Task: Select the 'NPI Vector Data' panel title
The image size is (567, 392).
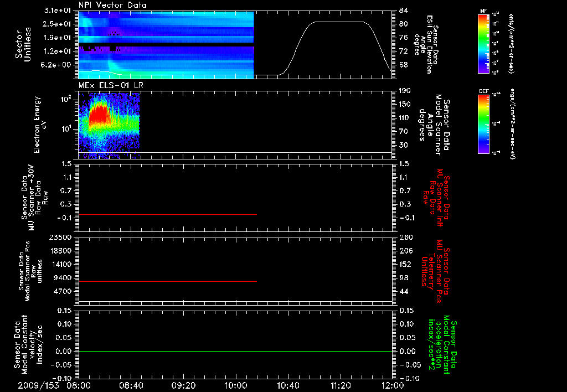Action: point(112,5)
